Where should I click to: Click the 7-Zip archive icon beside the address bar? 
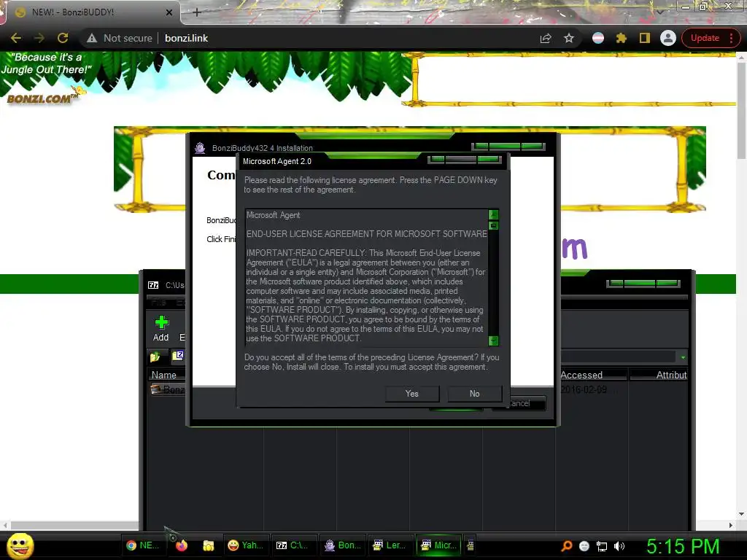click(x=178, y=355)
